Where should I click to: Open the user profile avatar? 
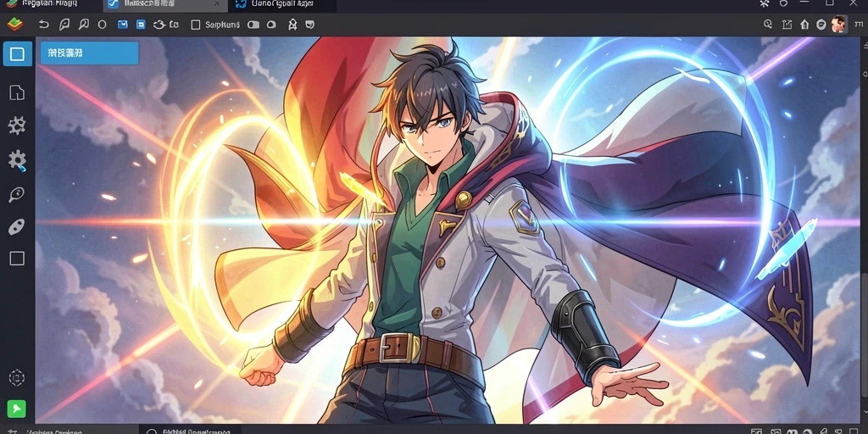(x=838, y=25)
